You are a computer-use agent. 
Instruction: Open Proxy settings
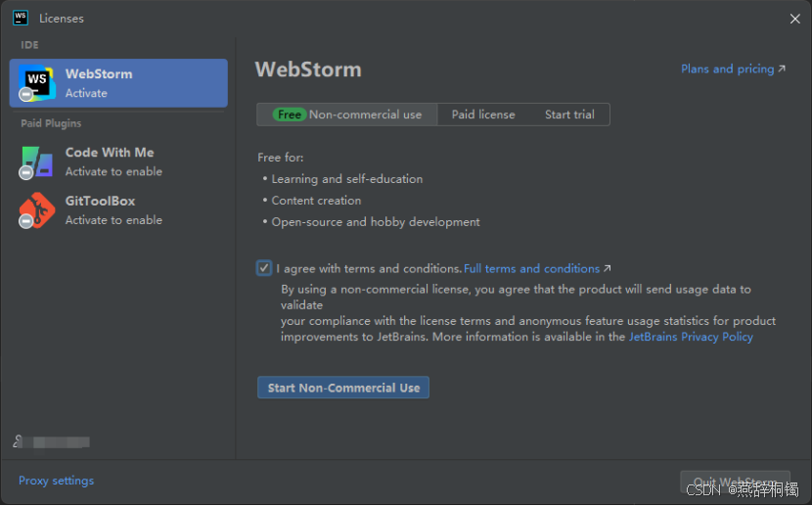tap(56, 481)
